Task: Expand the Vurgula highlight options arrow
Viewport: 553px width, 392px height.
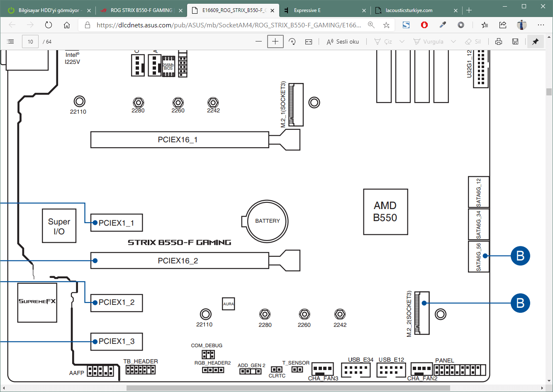Action: (453, 41)
